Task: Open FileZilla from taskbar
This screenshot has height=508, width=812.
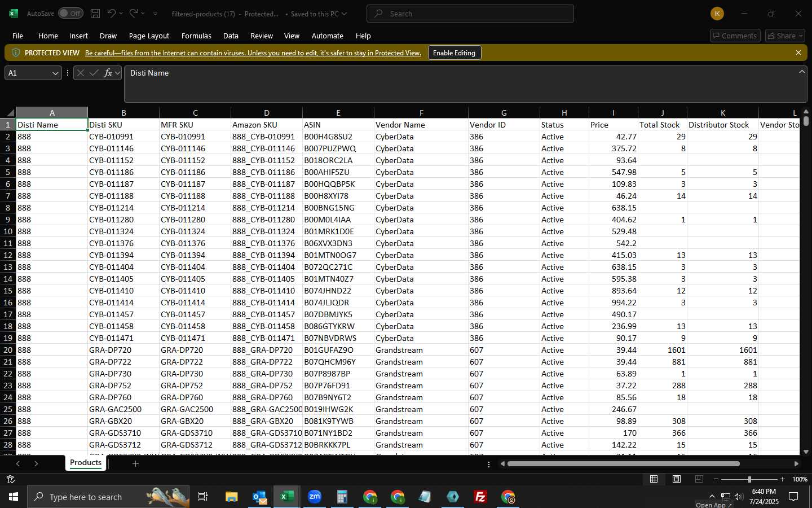Action: 480,497
